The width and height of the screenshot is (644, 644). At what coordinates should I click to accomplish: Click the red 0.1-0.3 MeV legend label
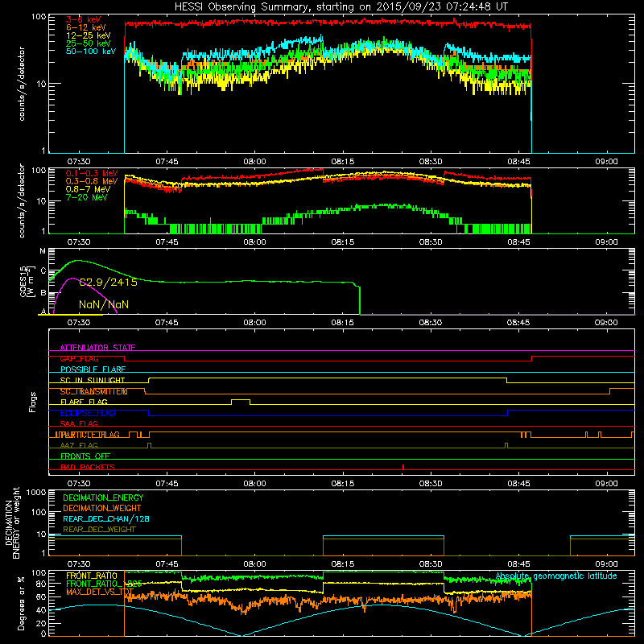pos(92,174)
